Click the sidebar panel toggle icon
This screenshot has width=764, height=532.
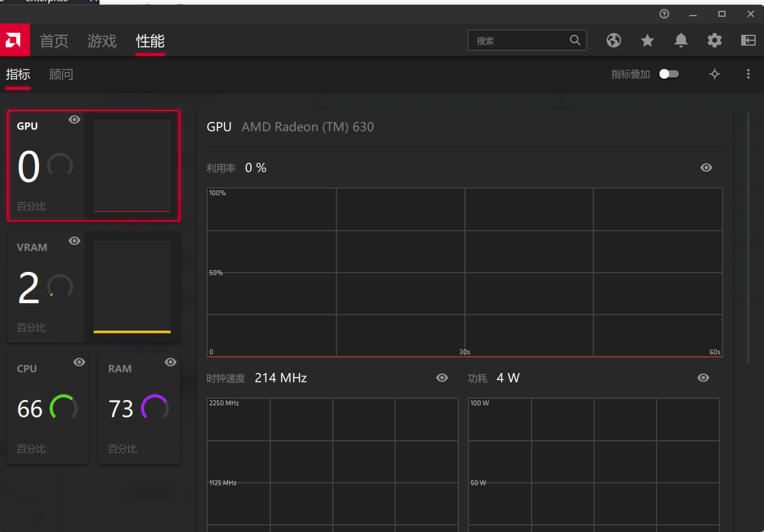click(748, 40)
